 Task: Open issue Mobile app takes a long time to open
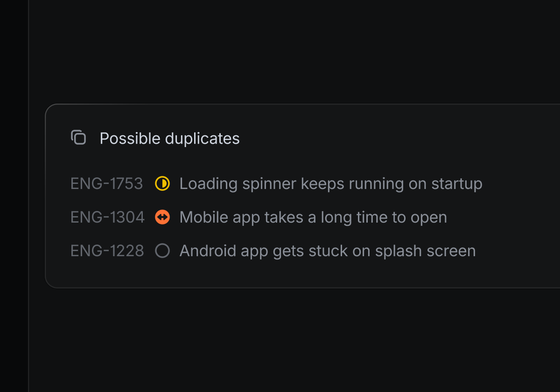pyautogui.click(x=313, y=217)
